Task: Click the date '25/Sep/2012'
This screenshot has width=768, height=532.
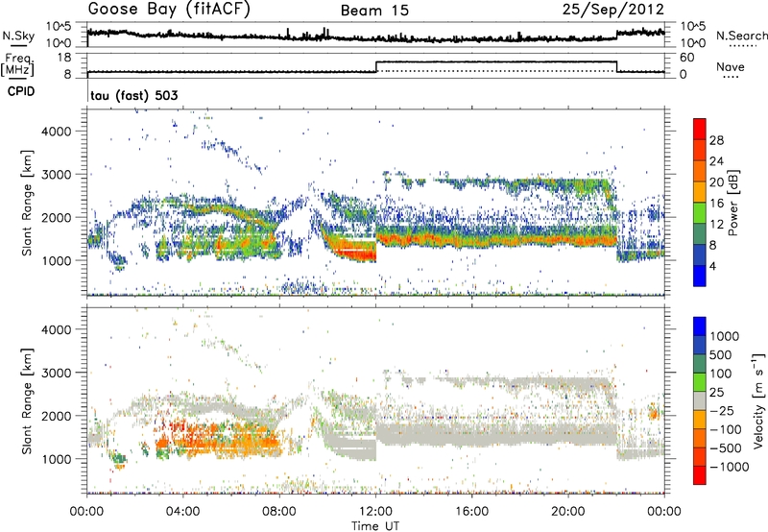Action: pyautogui.click(x=613, y=10)
